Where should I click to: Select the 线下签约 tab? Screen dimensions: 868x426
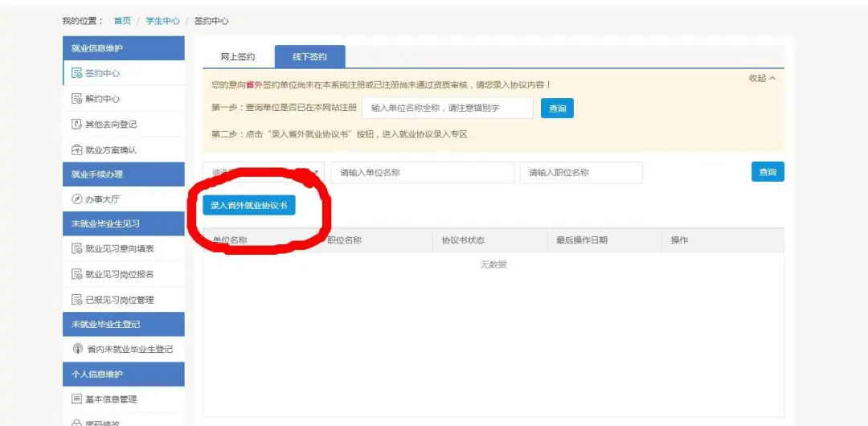309,57
